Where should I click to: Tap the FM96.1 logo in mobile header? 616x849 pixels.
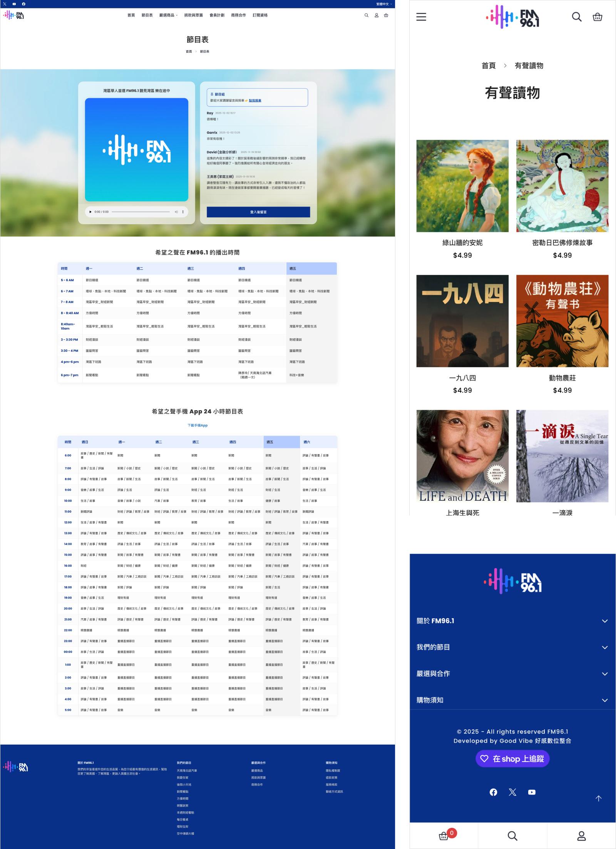point(512,17)
